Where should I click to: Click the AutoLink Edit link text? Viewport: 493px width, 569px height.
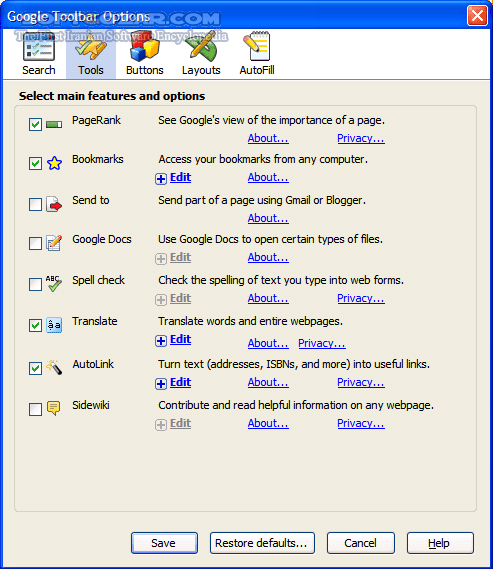click(180, 382)
